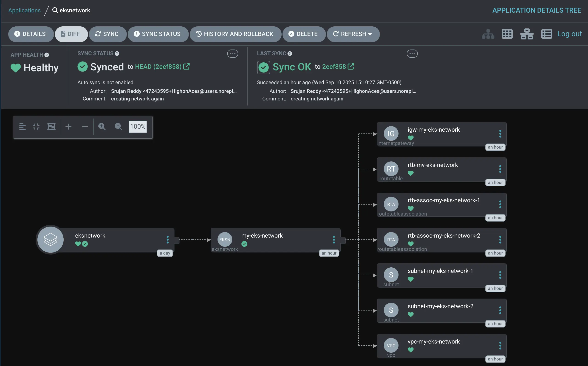Click the compact nodes arrows icon

[x=36, y=127]
